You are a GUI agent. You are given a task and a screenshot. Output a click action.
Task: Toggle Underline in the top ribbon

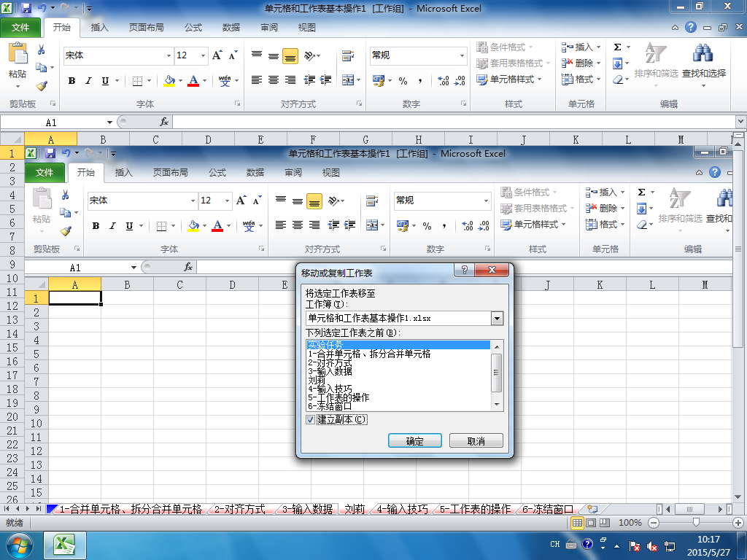(x=105, y=81)
